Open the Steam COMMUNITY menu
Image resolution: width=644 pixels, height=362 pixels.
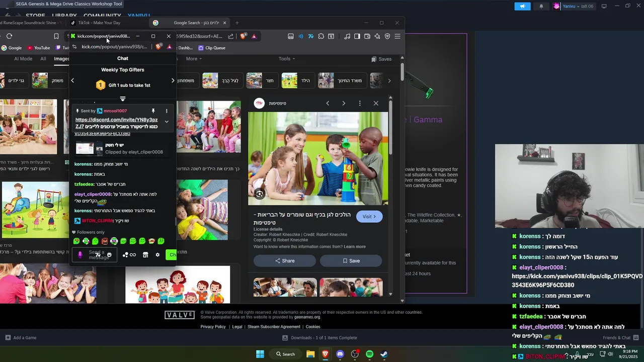(102, 16)
